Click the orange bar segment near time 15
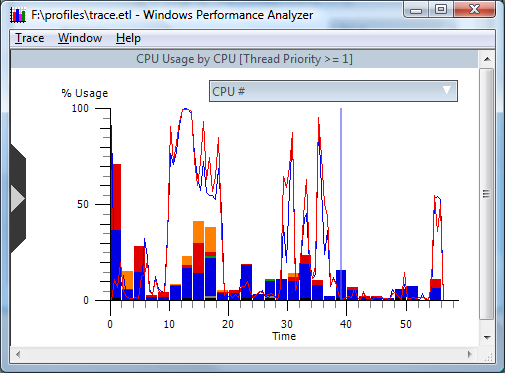Image resolution: width=505 pixels, height=373 pixels. pos(199,232)
